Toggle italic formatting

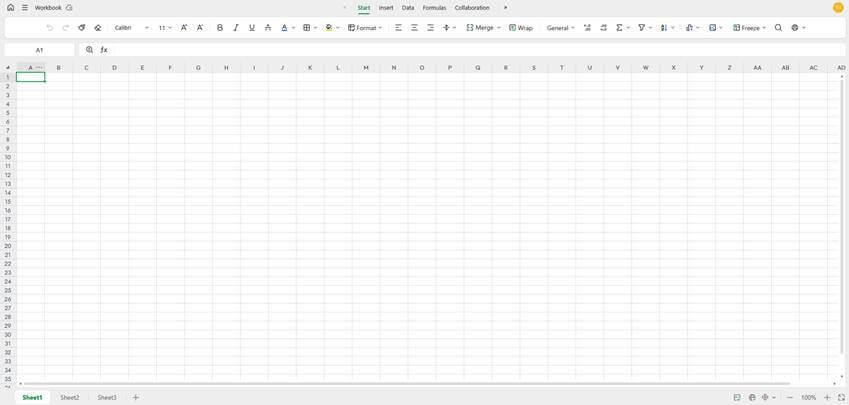point(236,28)
